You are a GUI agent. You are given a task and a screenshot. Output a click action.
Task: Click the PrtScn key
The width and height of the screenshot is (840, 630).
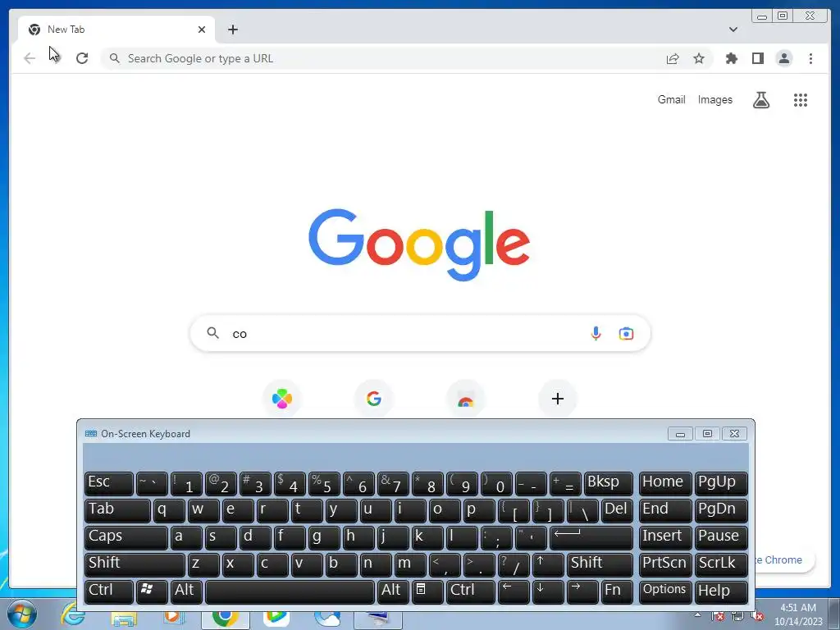(x=665, y=564)
